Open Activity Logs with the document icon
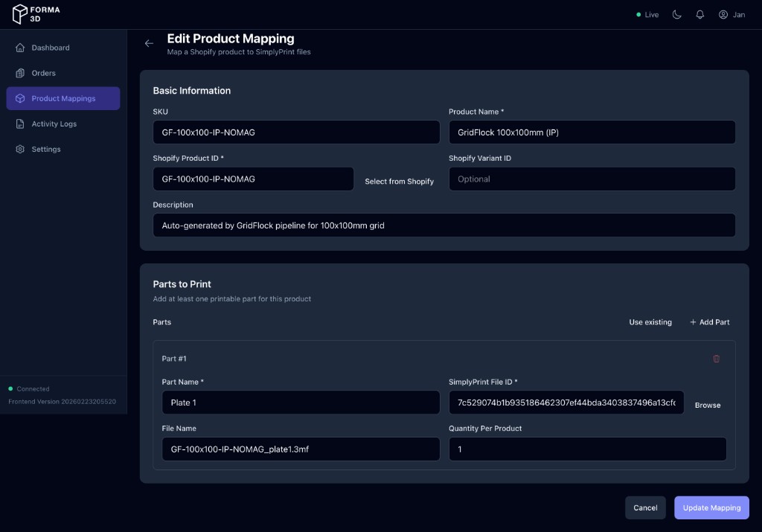The height and width of the screenshot is (532, 762). (21, 124)
